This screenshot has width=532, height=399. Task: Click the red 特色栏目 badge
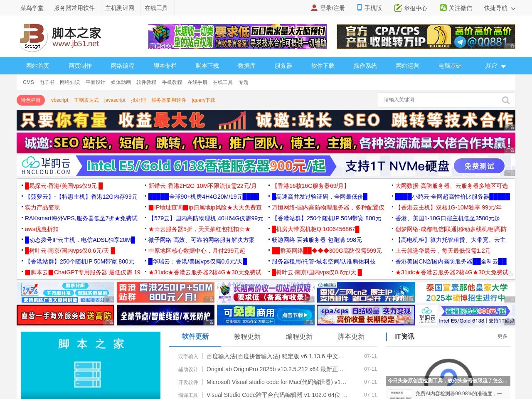[30, 100]
